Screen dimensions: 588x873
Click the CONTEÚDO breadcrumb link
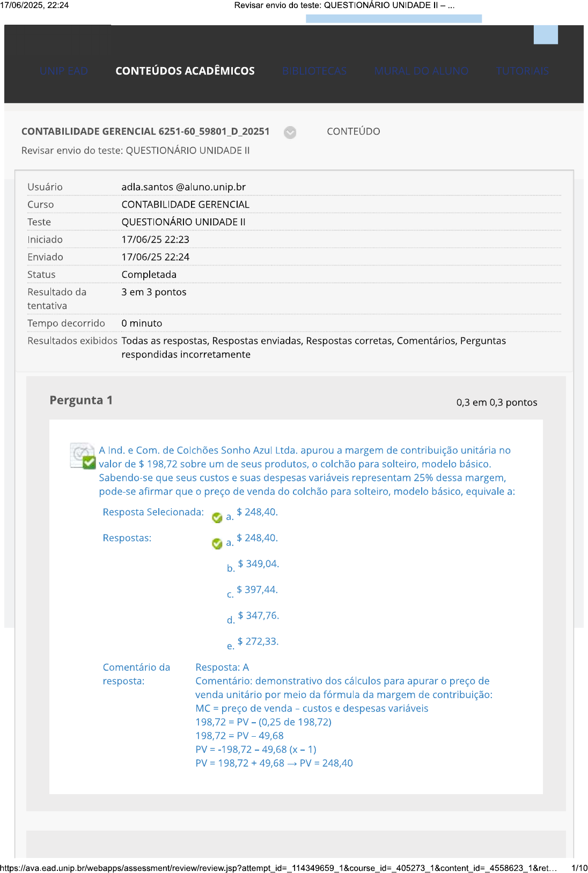point(354,131)
